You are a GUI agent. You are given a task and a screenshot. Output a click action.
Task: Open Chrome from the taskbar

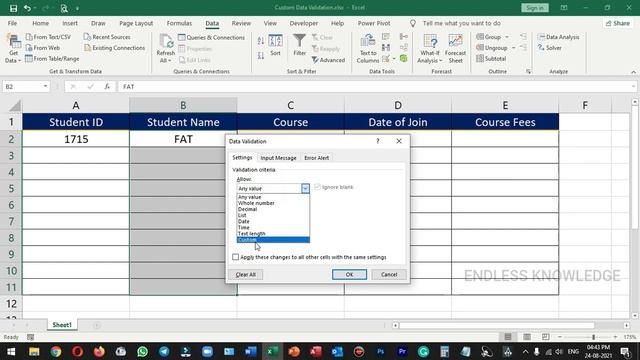point(56,351)
